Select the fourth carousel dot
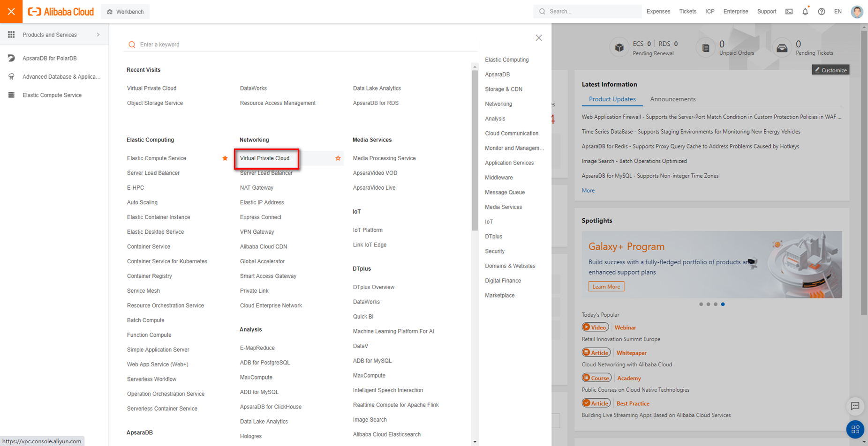Screen dimensions: 868x446 pyautogui.click(x=723, y=305)
